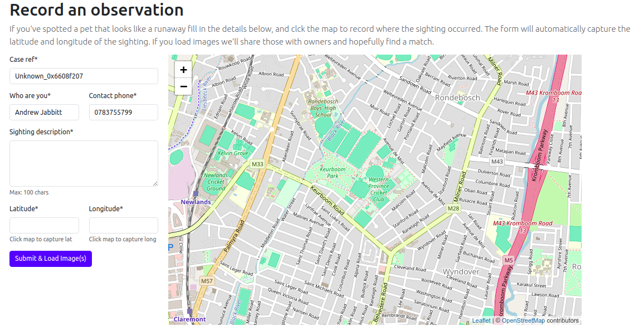Click into the Who are you field
644x326 pixels.
click(44, 113)
